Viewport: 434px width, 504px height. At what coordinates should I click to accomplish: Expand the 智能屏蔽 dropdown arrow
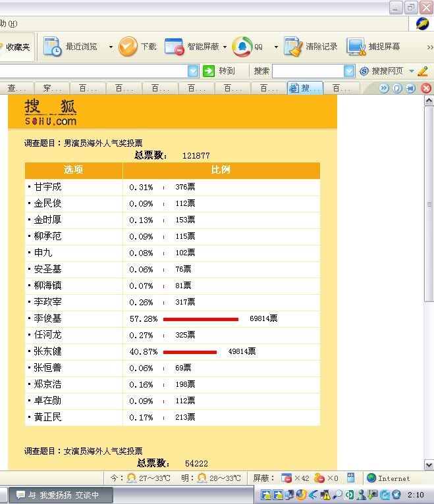click(225, 47)
